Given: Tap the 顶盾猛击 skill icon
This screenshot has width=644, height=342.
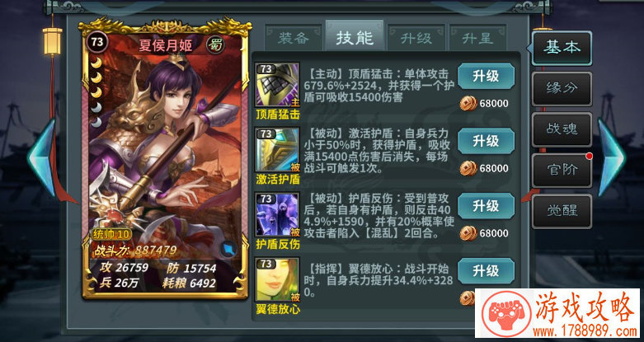Looking at the screenshot, I should 277,86.
